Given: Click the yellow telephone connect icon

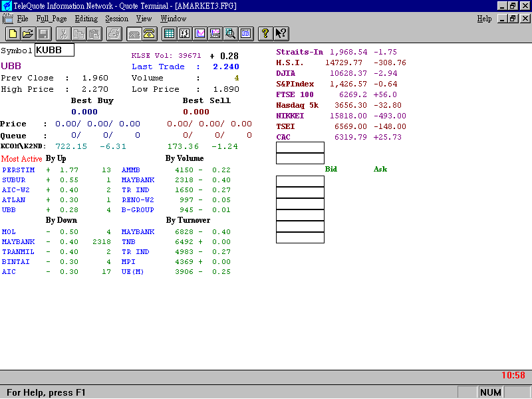Looking at the screenshot, I should pos(150,34).
